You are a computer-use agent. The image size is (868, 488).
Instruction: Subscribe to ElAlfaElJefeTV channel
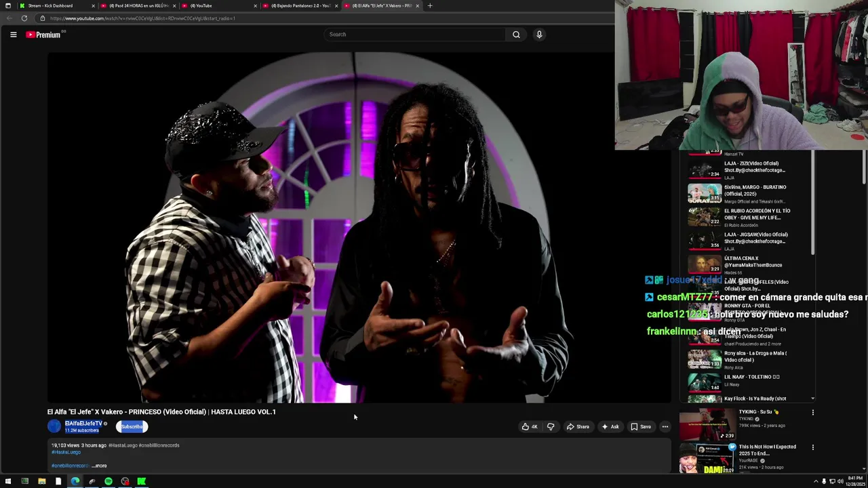(x=132, y=426)
